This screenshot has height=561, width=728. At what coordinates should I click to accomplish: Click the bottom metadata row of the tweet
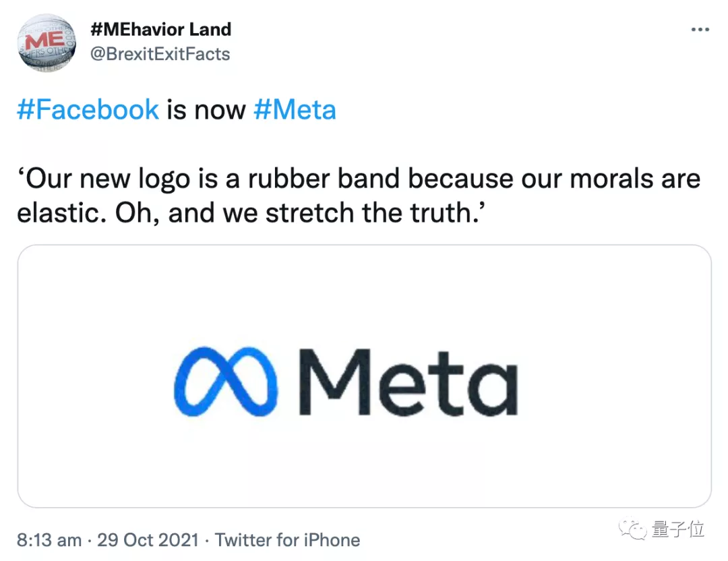click(189, 539)
